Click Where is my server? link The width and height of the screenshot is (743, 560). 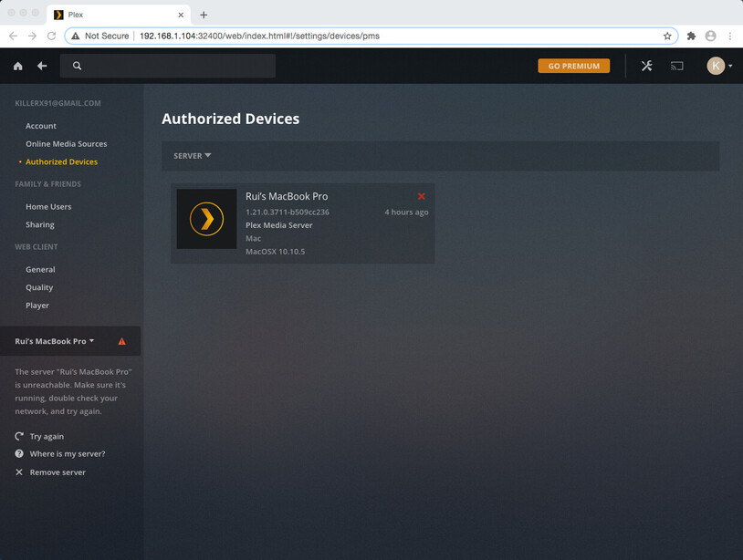[68, 454]
